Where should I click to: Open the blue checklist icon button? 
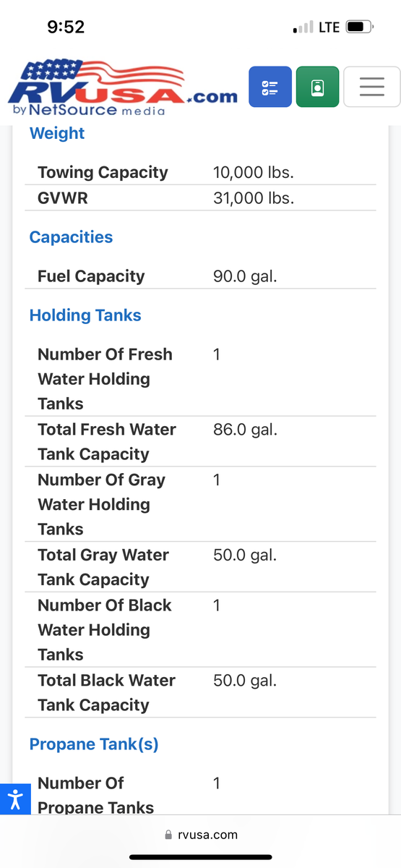[270, 87]
